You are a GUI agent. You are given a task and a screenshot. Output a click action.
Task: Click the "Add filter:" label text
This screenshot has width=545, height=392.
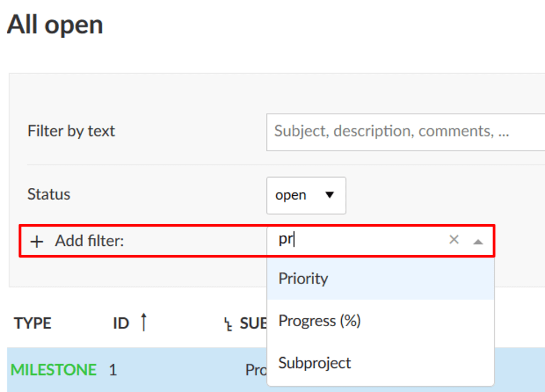pos(89,242)
